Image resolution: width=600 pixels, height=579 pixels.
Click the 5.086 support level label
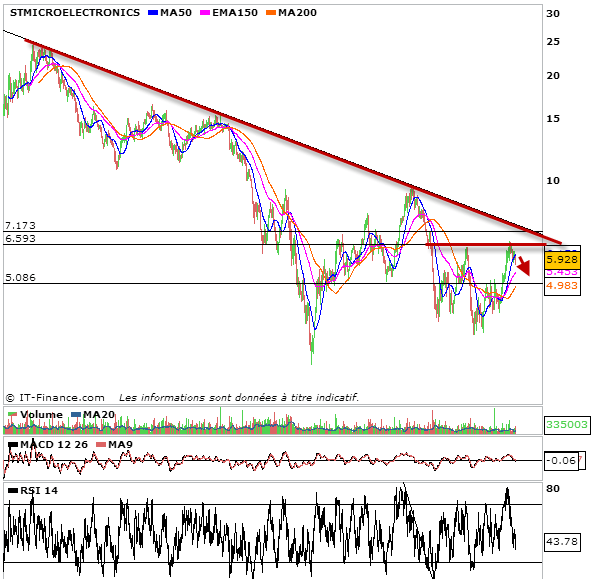tap(20, 278)
